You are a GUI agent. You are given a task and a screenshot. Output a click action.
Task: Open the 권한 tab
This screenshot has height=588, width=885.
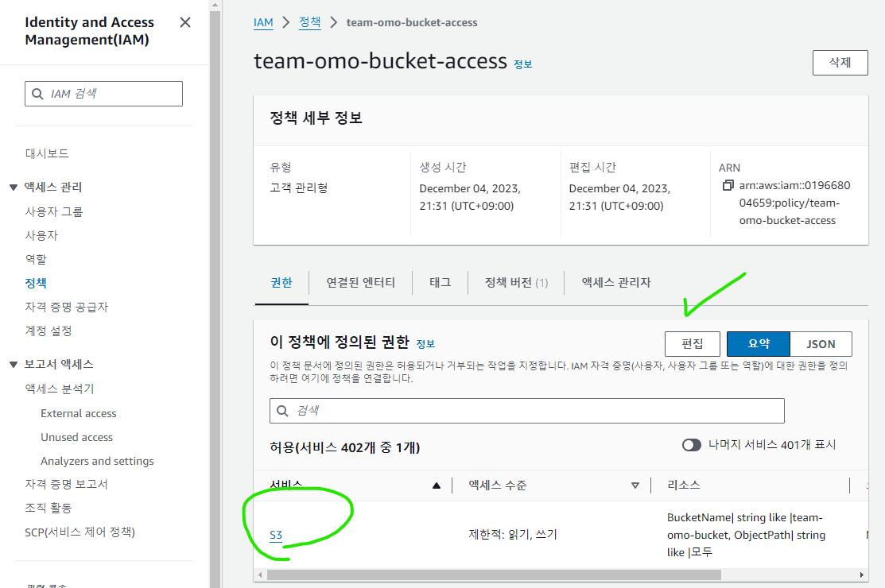[x=281, y=282]
